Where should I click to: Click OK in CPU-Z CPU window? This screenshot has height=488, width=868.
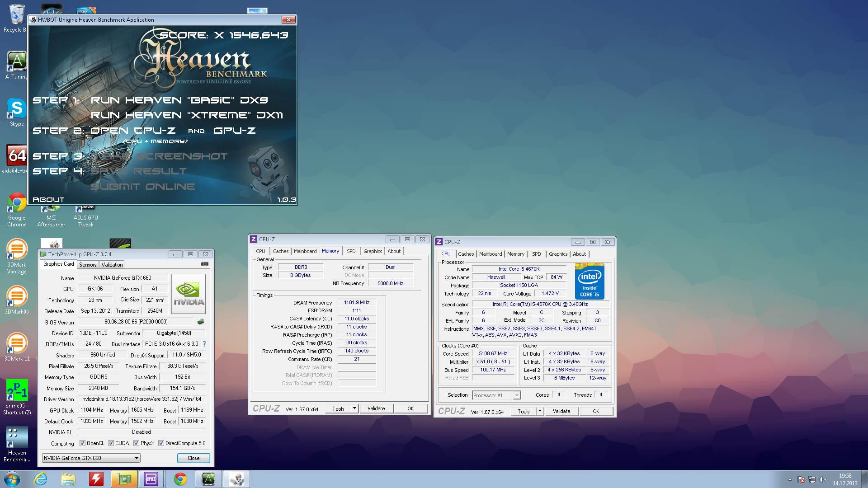click(x=596, y=411)
